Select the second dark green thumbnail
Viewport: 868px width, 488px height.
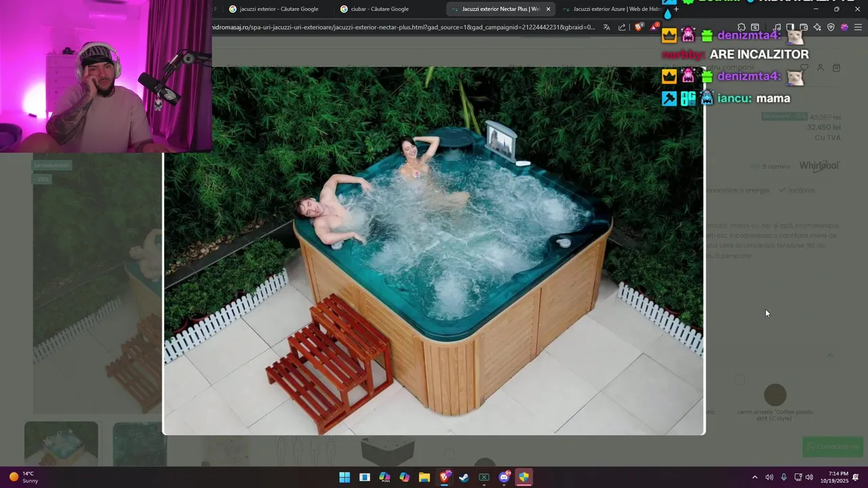[140, 444]
